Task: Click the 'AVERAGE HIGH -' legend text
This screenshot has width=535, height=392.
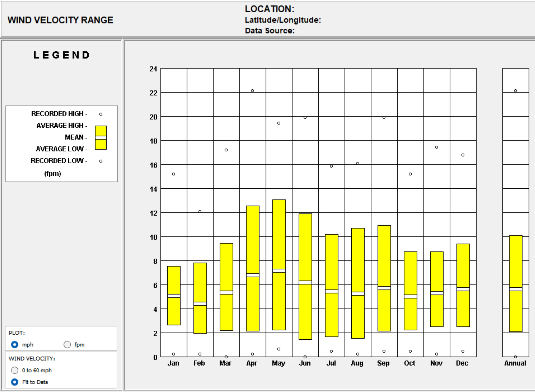Action: coord(62,125)
